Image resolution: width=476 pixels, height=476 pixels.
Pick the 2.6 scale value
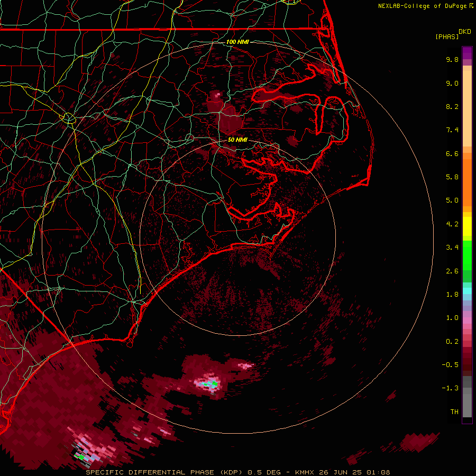point(452,271)
